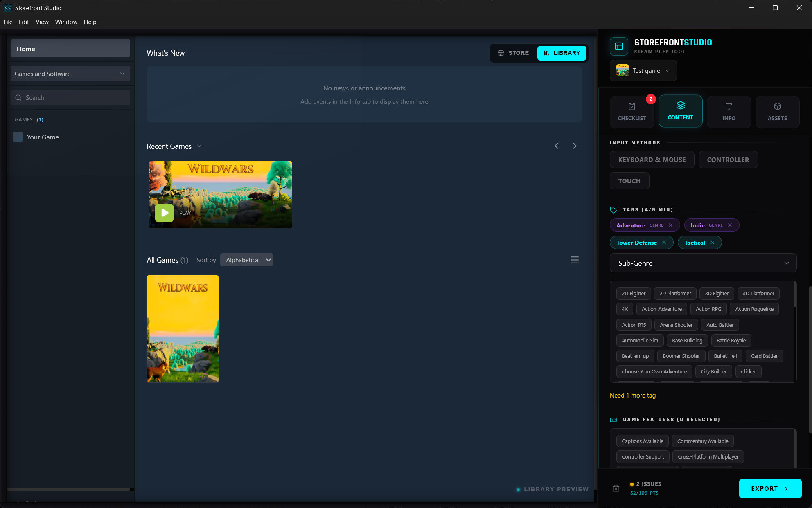Remove the Adventure genre tag
The width and height of the screenshot is (812, 508).
click(670, 225)
